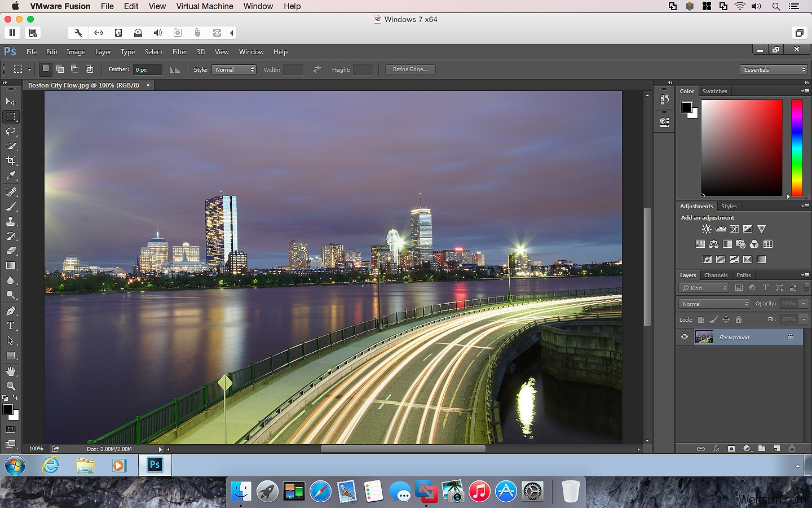This screenshot has height=508, width=812.
Task: Pick the Eyedropper tool
Action: coord(11,176)
